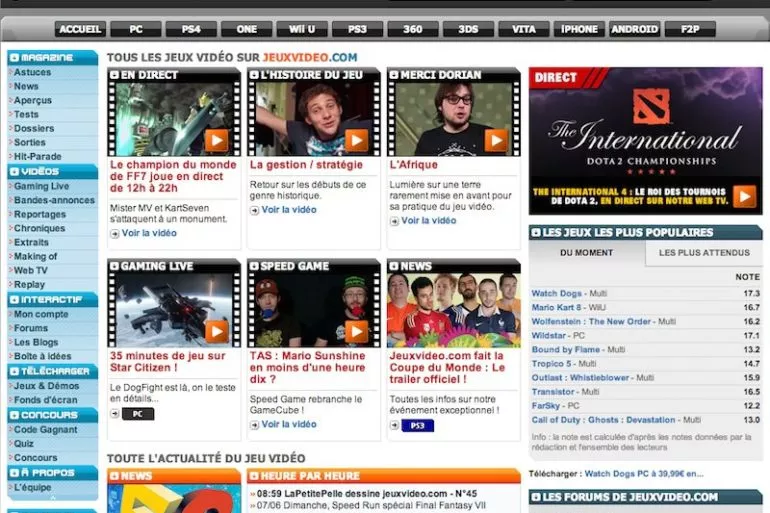Screen dimensions: 770x513
Task: Play the Merci Dorian L'Afrique video
Action: click(496, 140)
